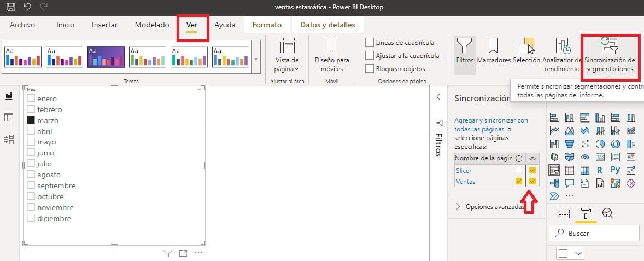The width and height of the screenshot is (644, 261).
Task: Enable Líneas de cuadrícula checkbox
Action: tap(370, 43)
